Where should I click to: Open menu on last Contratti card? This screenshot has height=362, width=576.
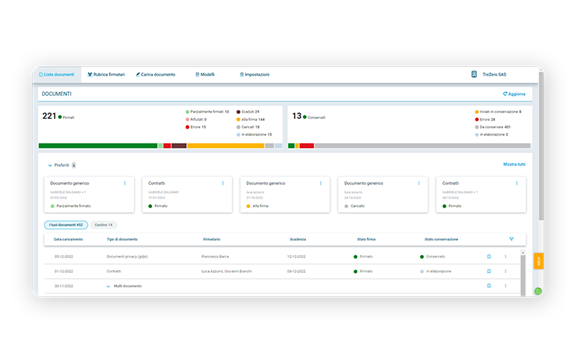tap(516, 183)
